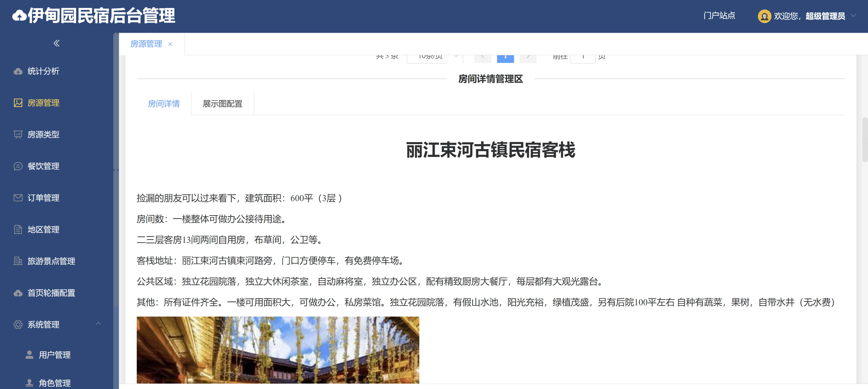The height and width of the screenshot is (389, 868).
Task: Open the 门户站点 link
Action: (x=719, y=16)
